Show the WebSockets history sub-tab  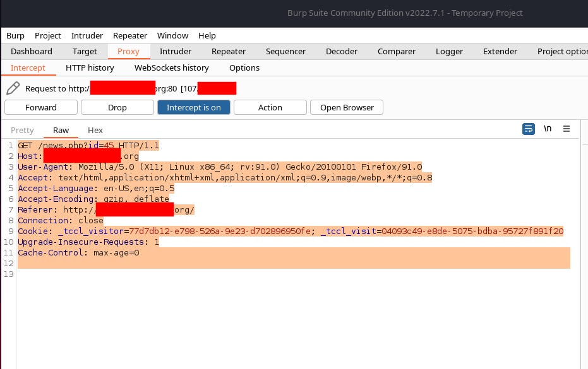(172, 67)
